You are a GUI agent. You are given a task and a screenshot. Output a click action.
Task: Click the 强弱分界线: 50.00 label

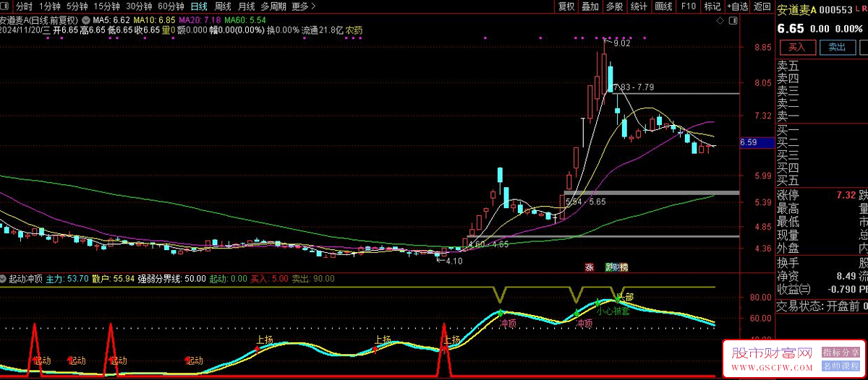click(172, 278)
